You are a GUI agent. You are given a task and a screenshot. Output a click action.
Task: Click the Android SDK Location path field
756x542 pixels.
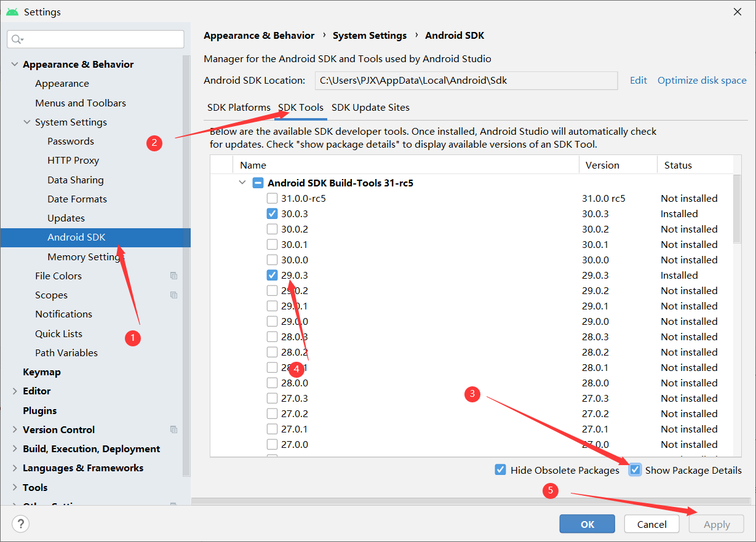click(466, 81)
